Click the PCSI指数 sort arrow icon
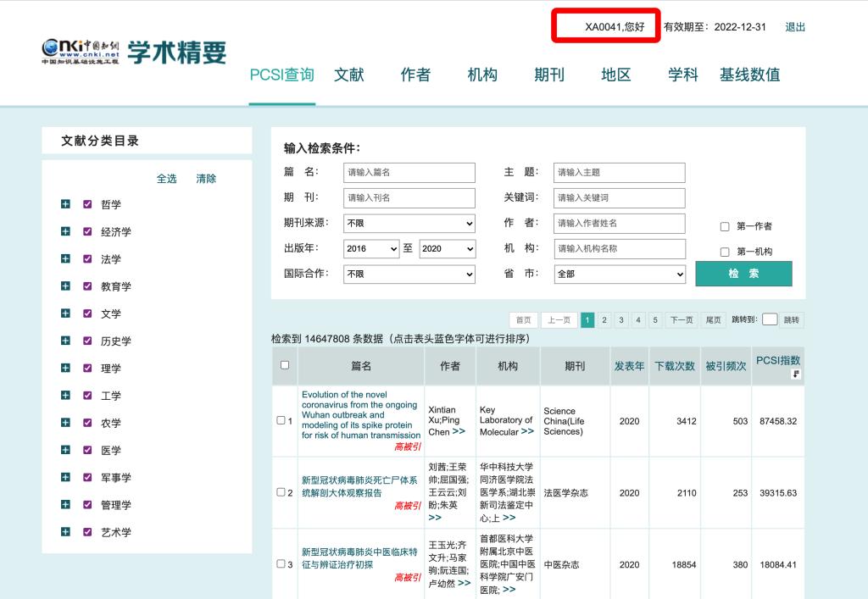This screenshot has width=868, height=599. [x=795, y=374]
